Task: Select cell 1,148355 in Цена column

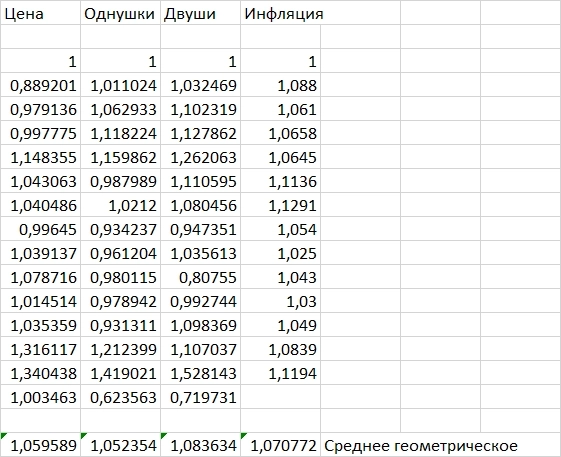Action: point(40,157)
